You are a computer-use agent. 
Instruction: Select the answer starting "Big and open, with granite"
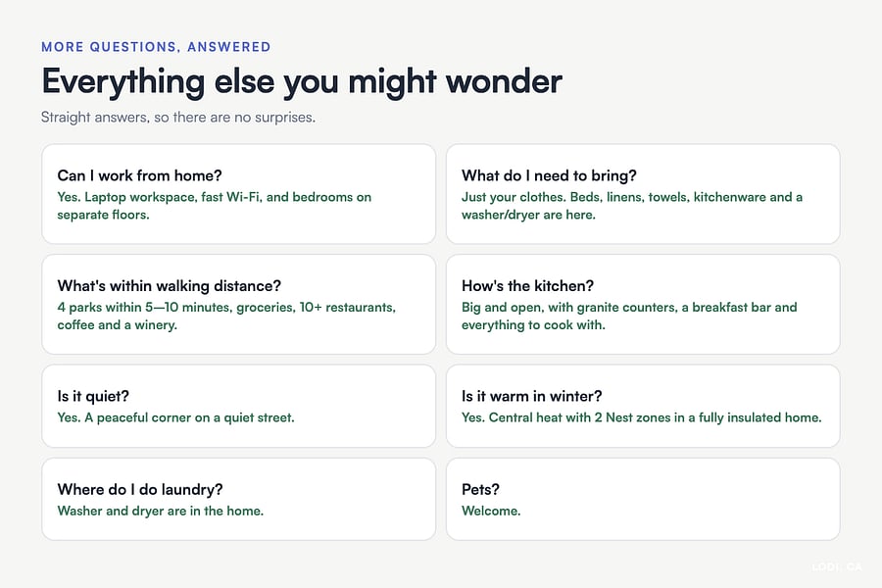629,317
